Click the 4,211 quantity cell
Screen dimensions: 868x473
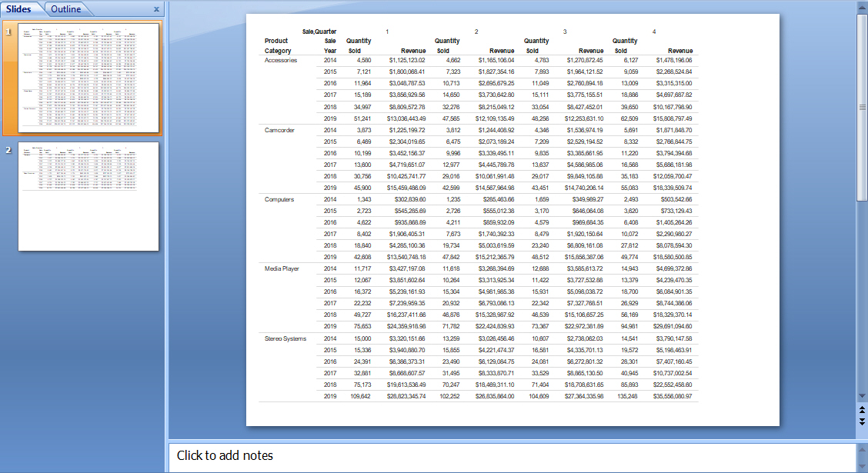pyautogui.click(x=452, y=222)
